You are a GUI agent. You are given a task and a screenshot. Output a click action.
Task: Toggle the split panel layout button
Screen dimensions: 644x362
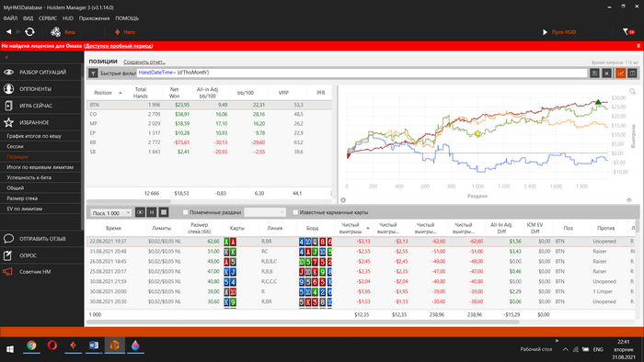click(633, 73)
